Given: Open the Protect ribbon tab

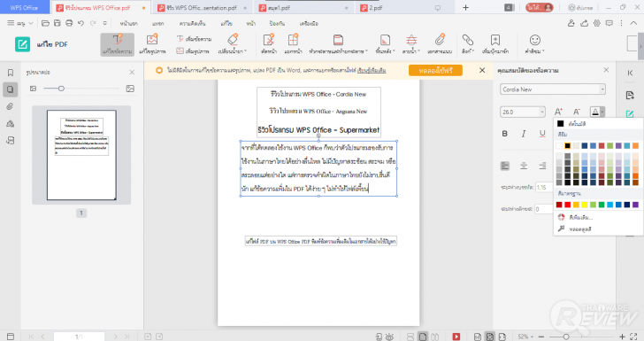Looking at the screenshot, I should (x=277, y=23).
